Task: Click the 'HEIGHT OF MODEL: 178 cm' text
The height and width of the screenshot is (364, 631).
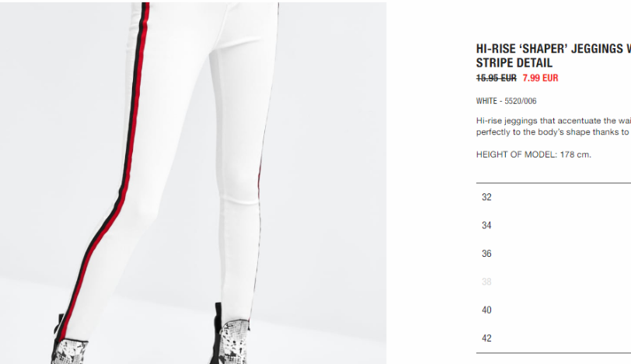Action: [x=534, y=154]
